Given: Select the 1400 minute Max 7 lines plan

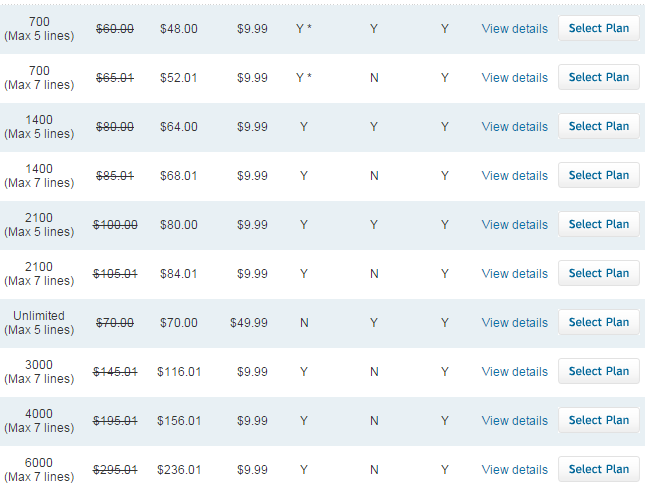Looking at the screenshot, I should pos(598,175).
